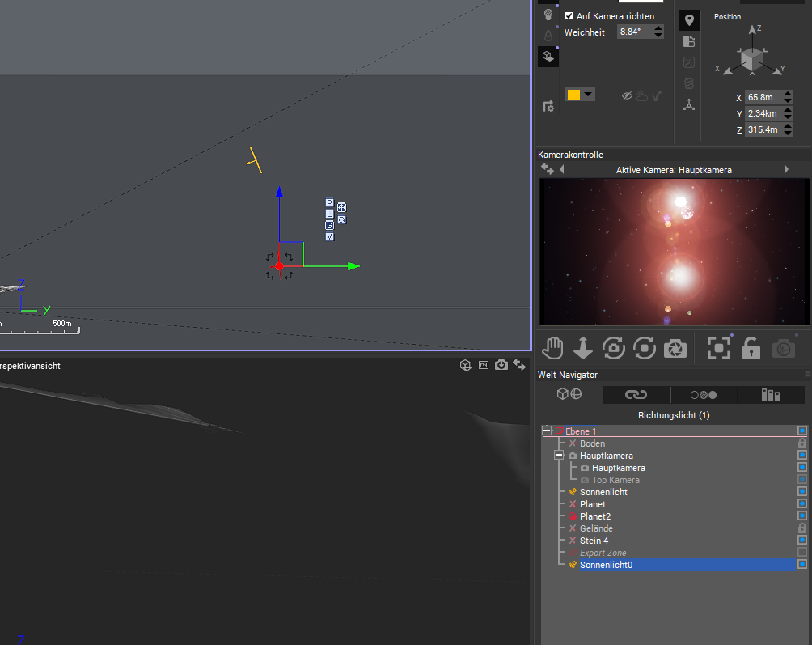The width and height of the screenshot is (812, 645).
Task: Click the Weichheit value field
Action: coord(635,32)
